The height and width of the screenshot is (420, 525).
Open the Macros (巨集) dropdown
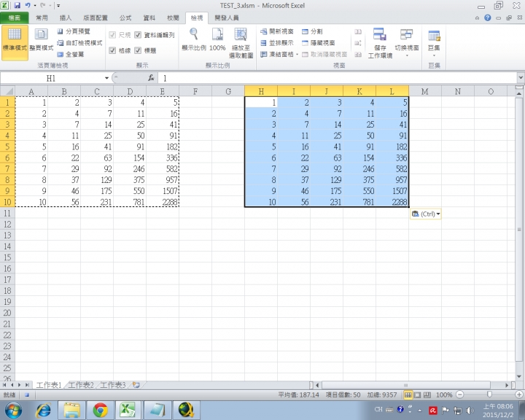point(434,43)
